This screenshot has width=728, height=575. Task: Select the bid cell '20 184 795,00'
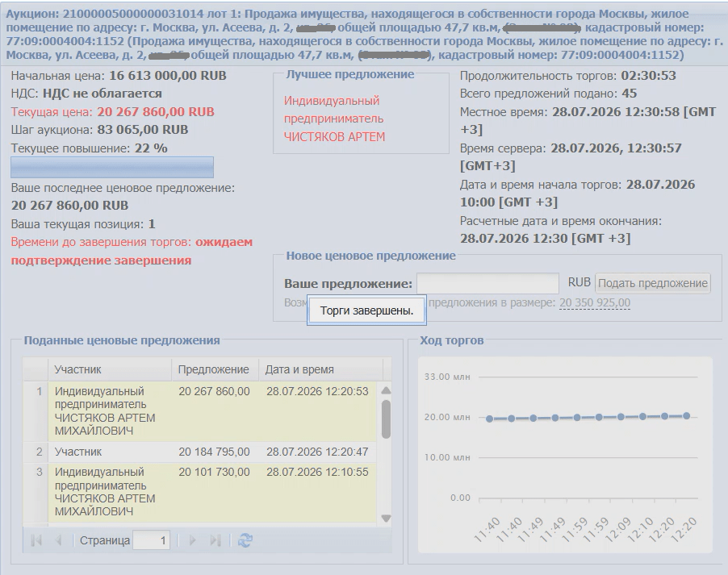(214, 452)
